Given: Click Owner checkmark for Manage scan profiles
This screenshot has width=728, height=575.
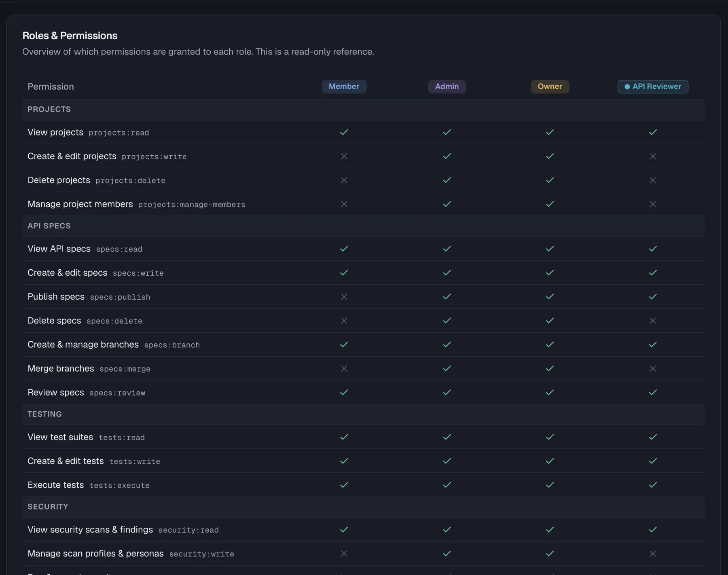Looking at the screenshot, I should (550, 554).
